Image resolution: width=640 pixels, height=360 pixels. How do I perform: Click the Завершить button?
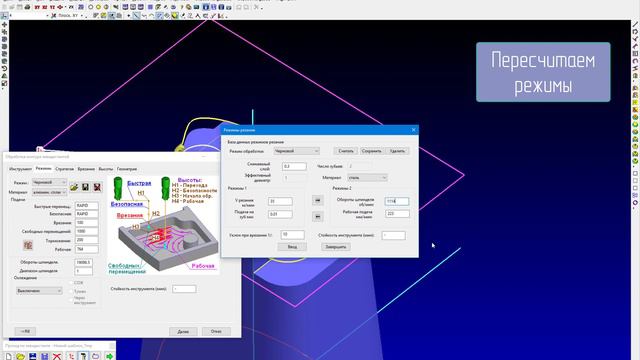(x=336, y=247)
